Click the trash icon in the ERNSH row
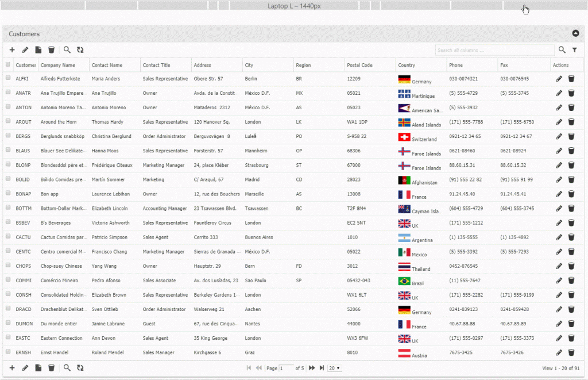This screenshot has height=380, width=588. tap(571, 352)
